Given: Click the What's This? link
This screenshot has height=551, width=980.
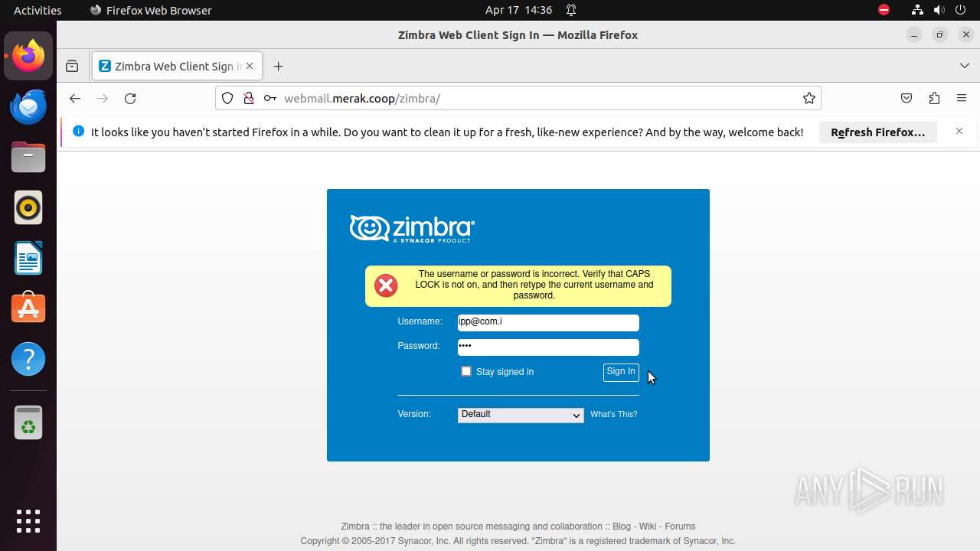Looking at the screenshot, I should pyautogui.click(x=614, y=415).
